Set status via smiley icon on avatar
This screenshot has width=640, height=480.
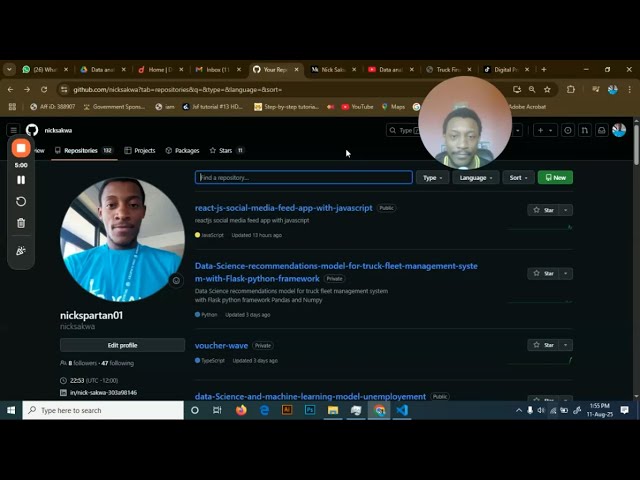coord(176,280)
